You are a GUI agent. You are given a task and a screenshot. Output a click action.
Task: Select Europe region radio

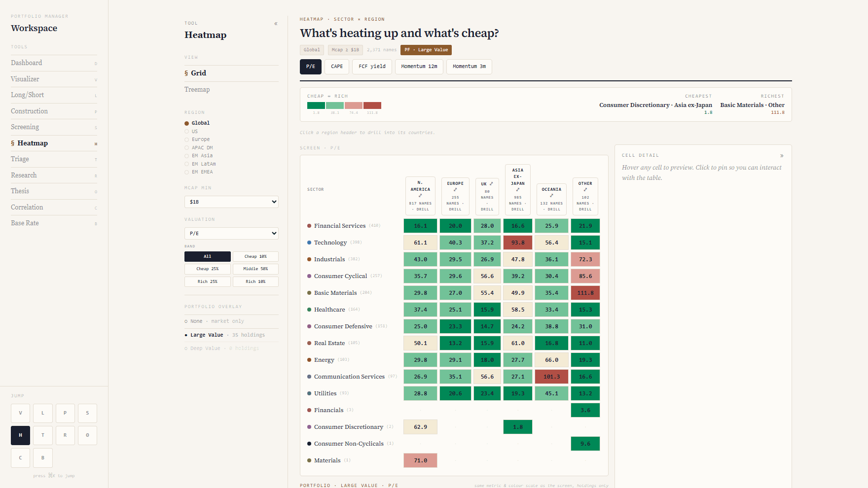(187, 139)
